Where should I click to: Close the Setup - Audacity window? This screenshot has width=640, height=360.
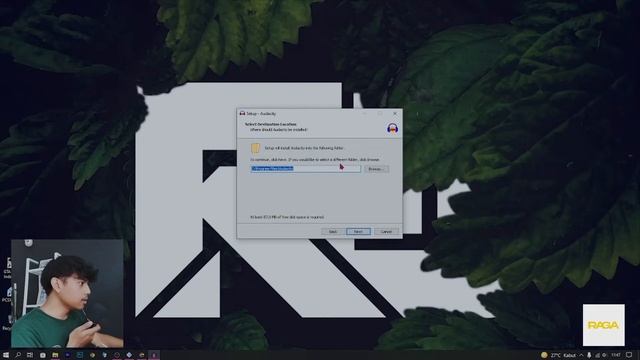click(x=395, y=113)
